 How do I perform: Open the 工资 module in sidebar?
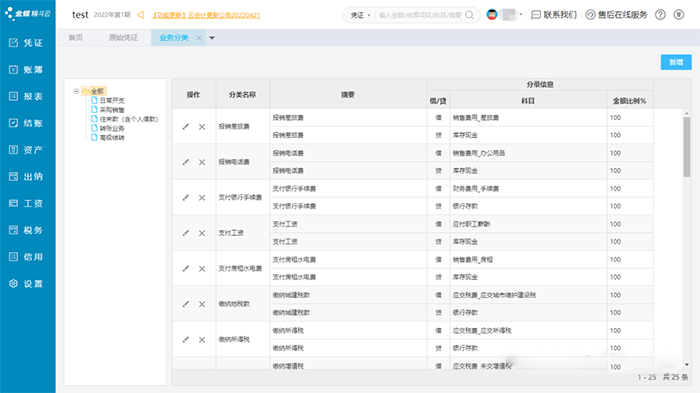pyautogui.click(x=26, y=204)
